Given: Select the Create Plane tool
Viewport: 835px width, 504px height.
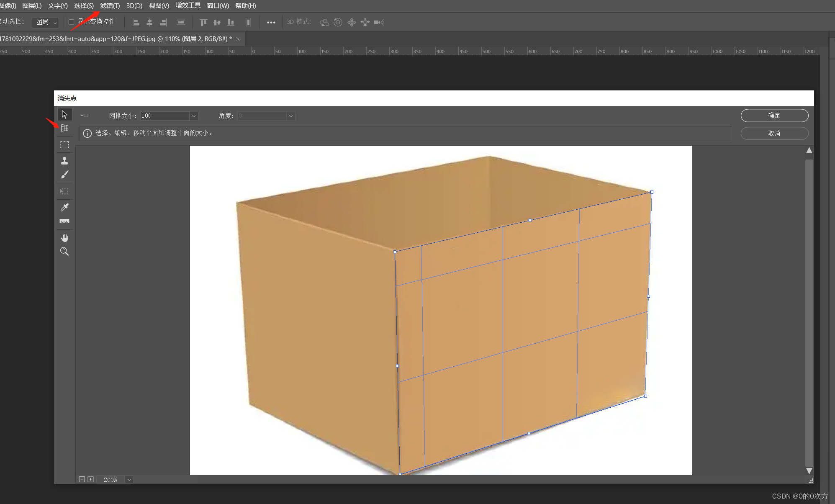Looking at the screenshot, I should coord(64,128).
